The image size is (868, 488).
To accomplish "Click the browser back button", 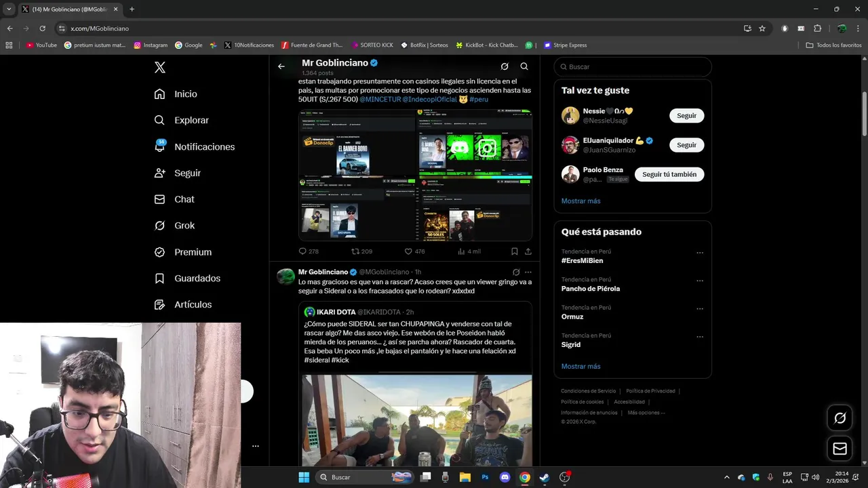I will click(x=10, y=28).
